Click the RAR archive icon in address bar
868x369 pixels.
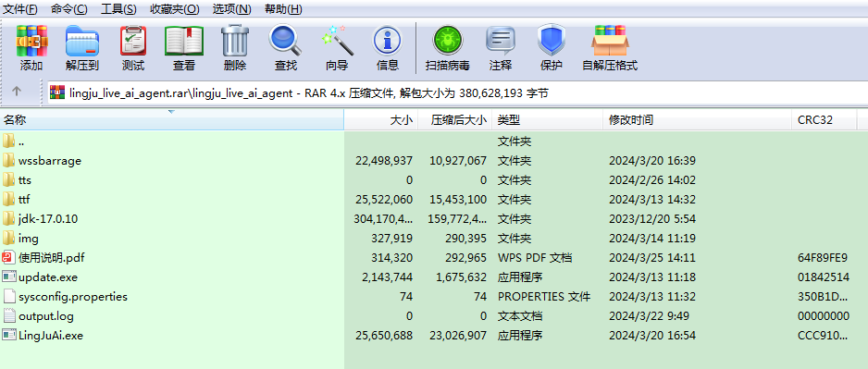pos(58,92)
